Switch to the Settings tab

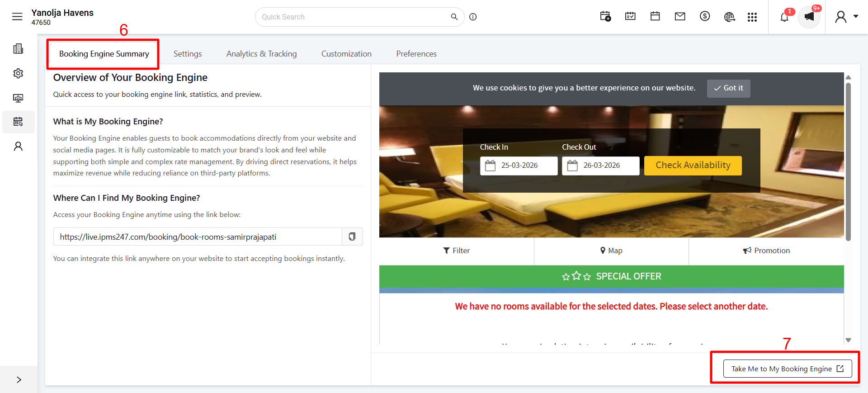[x=188, y=54]
